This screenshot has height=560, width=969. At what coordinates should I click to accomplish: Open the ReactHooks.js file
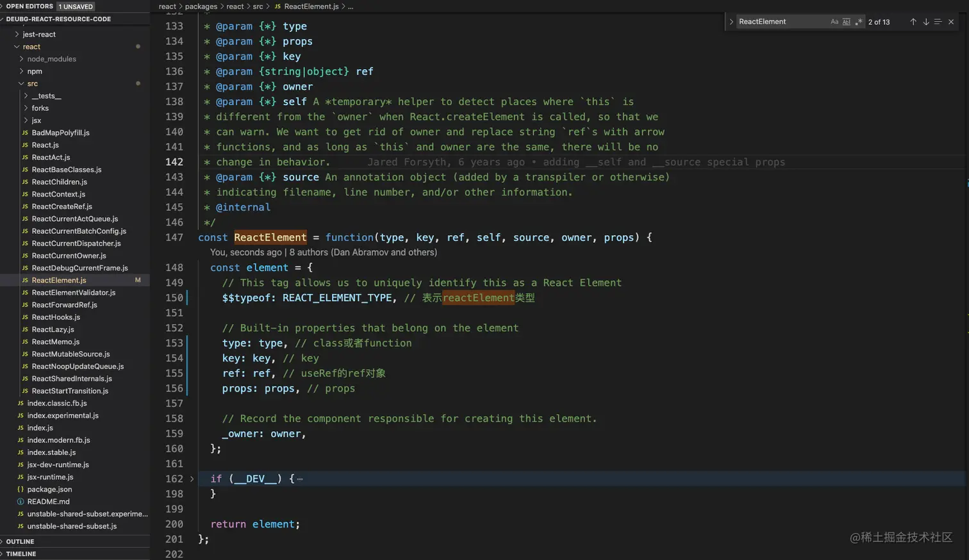(56, 317)
